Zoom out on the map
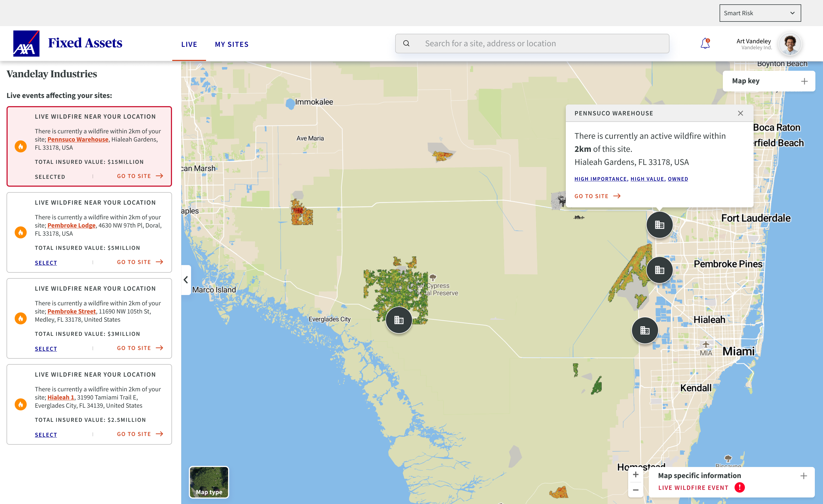This screenshot has width=823, height=504. (636, 490)
